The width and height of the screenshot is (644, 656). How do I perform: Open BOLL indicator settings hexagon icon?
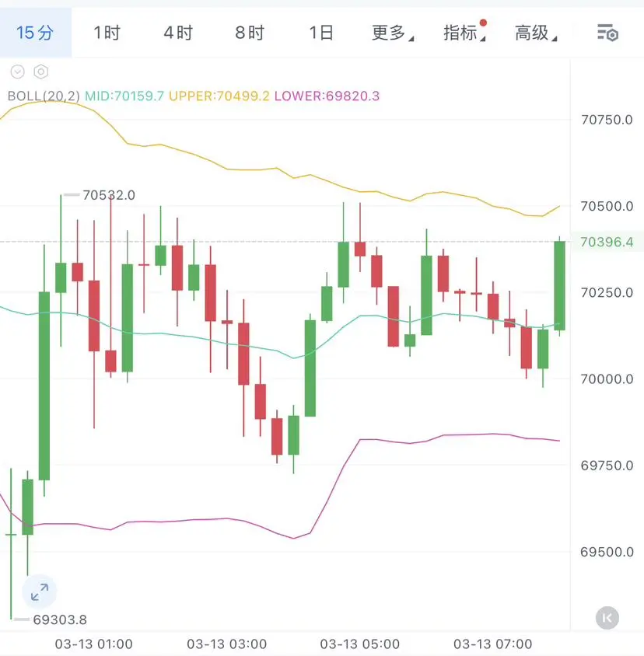coord(41,72)
